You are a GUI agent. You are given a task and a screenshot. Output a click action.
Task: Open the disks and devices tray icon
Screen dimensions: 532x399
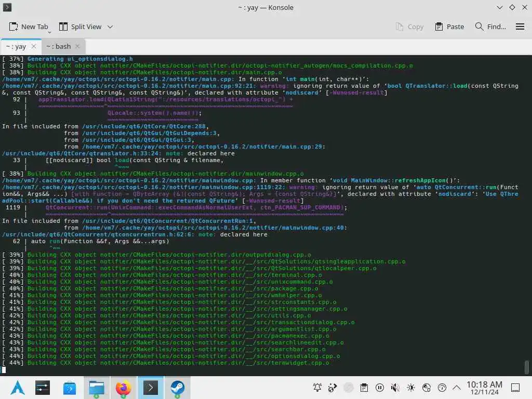coord(427,388)
